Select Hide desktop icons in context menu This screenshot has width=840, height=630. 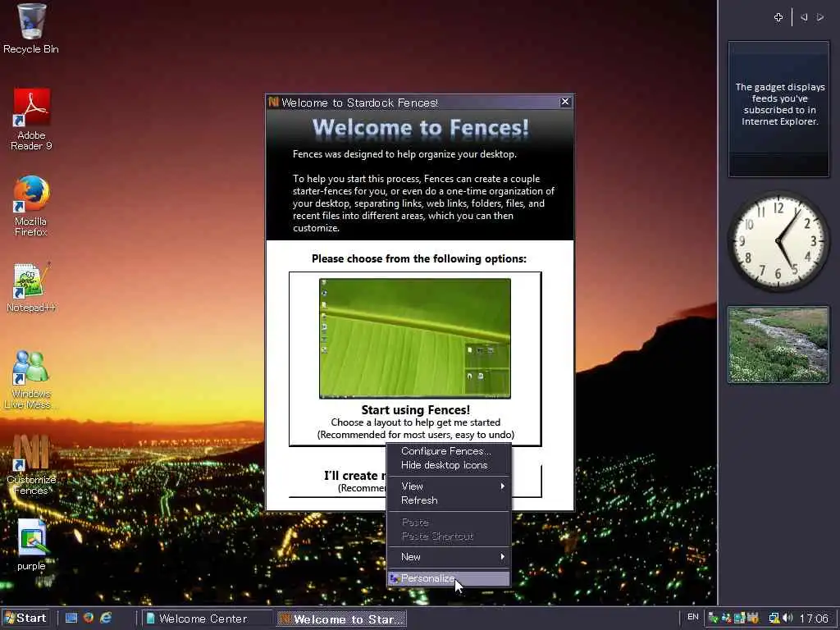tap(449, 465)
